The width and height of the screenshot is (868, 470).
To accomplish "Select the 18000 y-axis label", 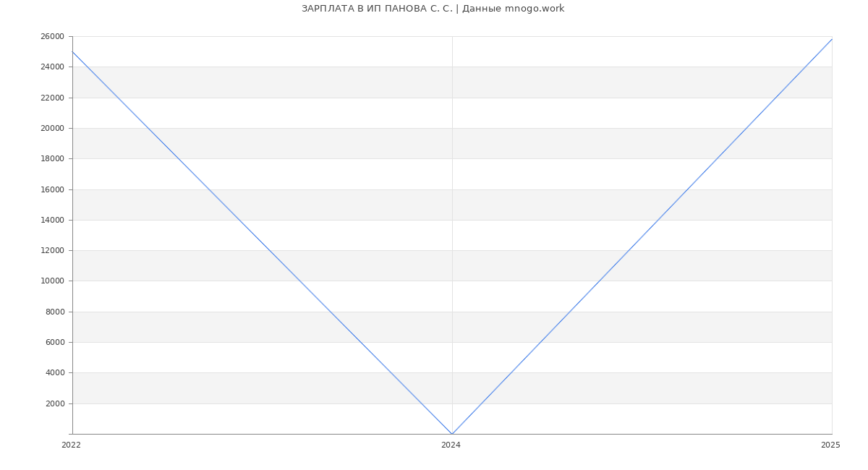I will (52, 159).
